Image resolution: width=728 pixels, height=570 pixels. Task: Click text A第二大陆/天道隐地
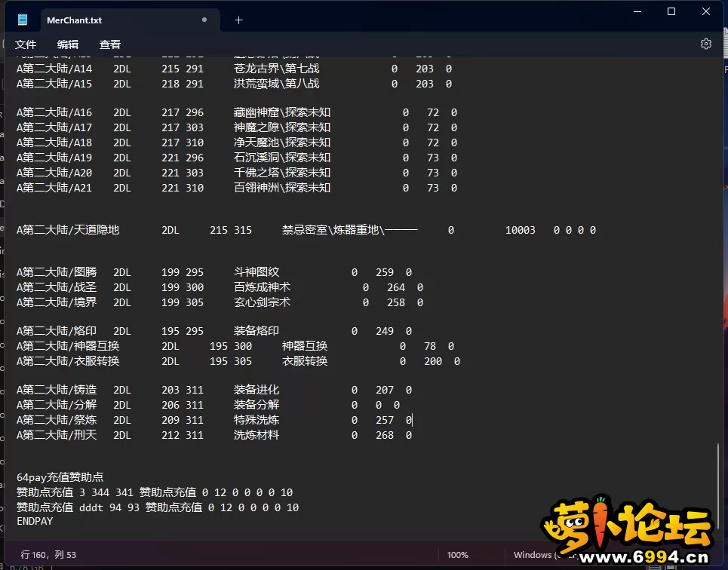pos(68,230)
